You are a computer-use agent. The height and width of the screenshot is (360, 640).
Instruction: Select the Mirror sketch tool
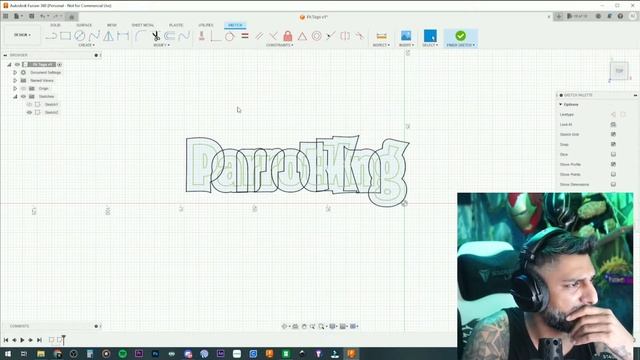[108, 36]
